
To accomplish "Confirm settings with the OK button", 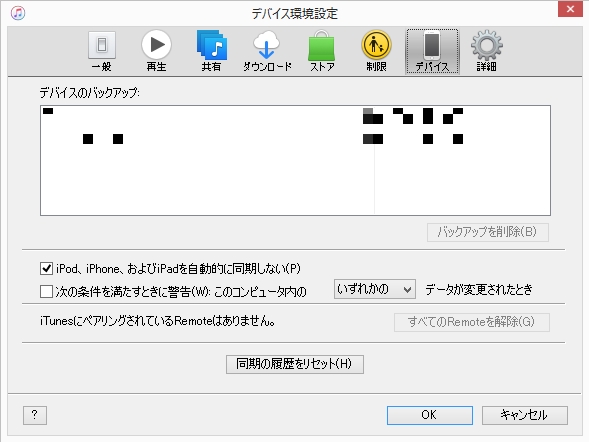I will click(430, 415).
